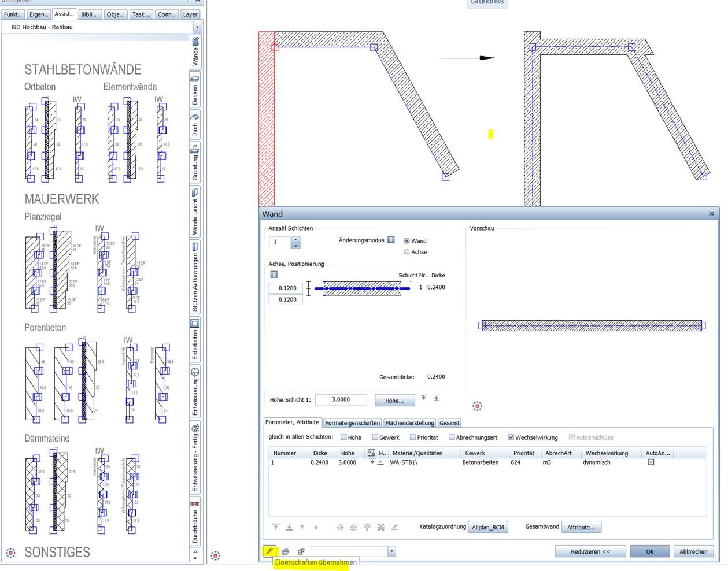Open the IBD Hochbau - Rohbau dropdown

197,27
